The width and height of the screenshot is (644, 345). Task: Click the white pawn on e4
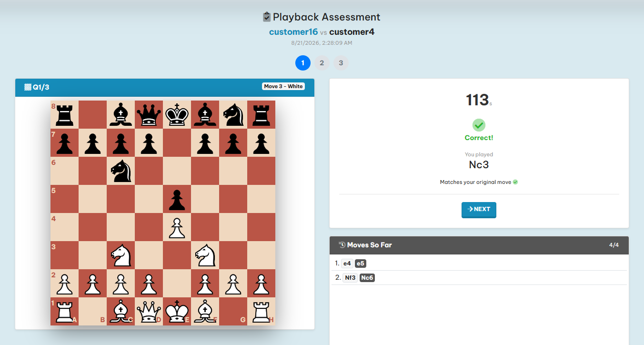[x=177, y=227]
